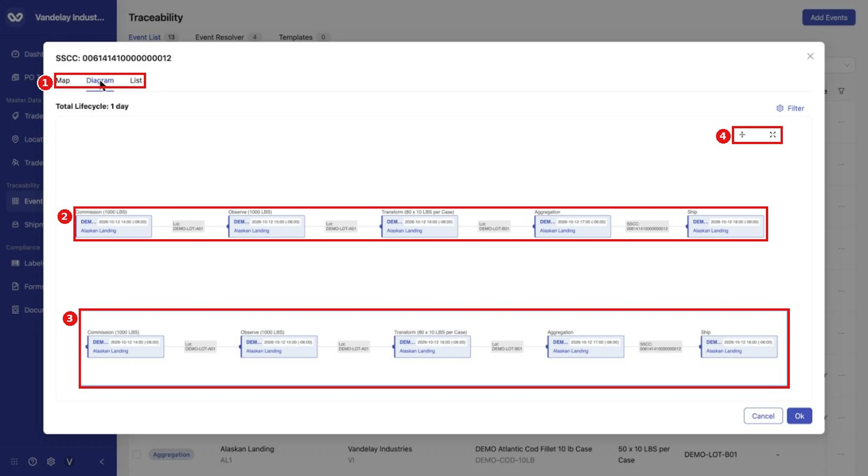Screen dimensions: 868x476
Task: Click the PO sidebar building icon
Action: [15, 77]
